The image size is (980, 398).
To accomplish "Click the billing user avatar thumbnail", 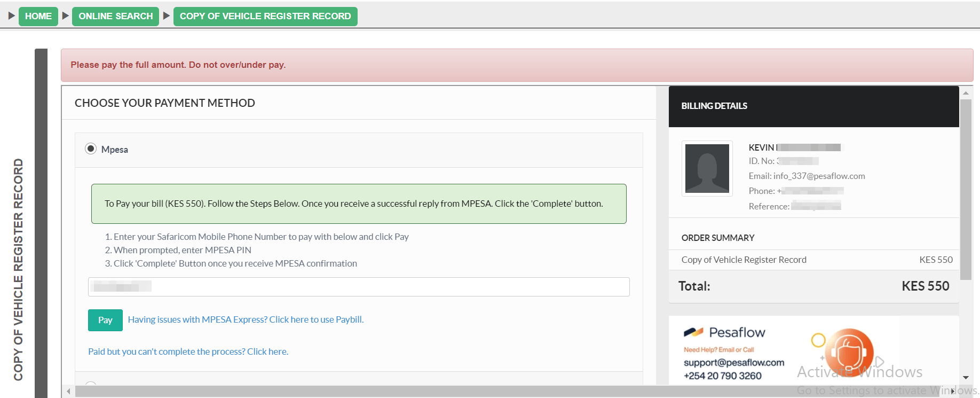I will coord(707,168).
